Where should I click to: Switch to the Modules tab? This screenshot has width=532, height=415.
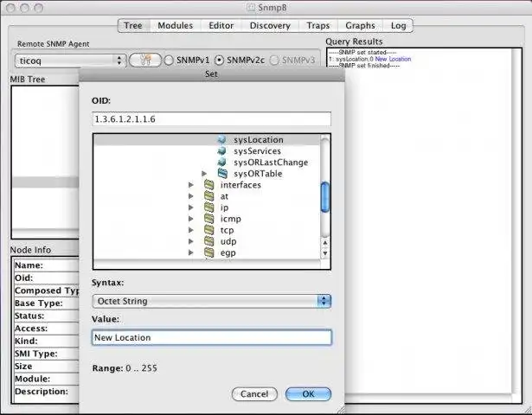coord(176,26)
